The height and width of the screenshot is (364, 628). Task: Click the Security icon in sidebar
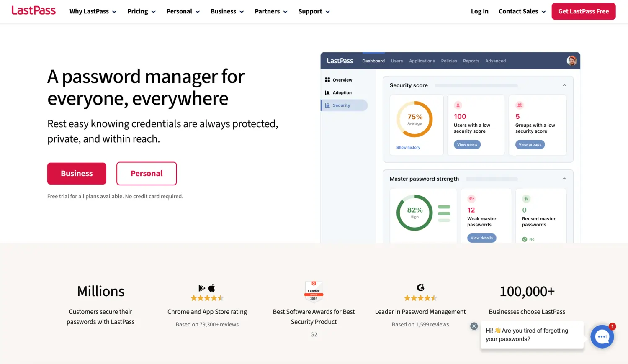327,105
